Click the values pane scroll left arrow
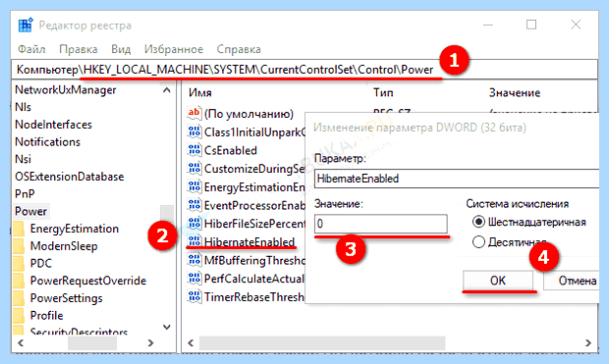 (x=191, y=343)
